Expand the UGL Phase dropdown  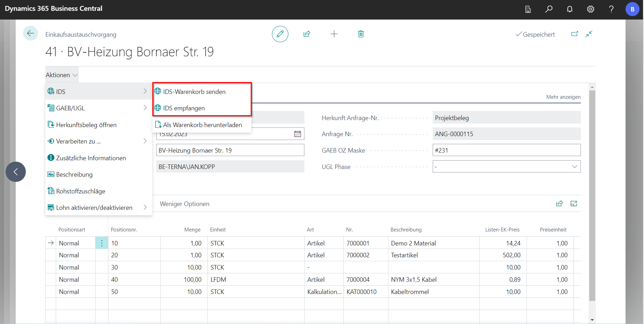pos(574,167)
